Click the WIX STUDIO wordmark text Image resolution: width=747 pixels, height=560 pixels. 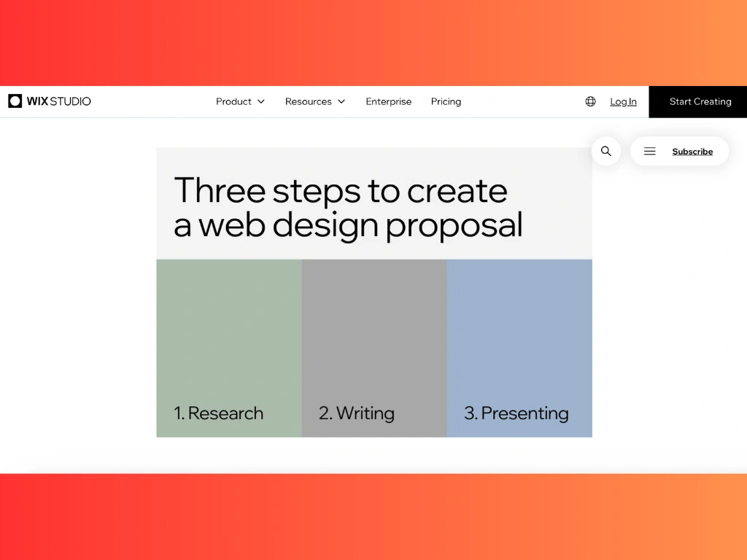point(58,101)
